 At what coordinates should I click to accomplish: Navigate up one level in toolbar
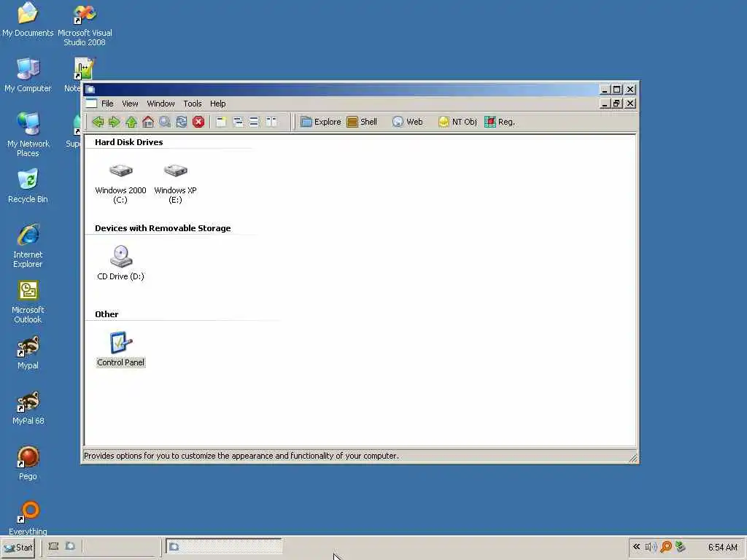pyautogui.click(x=131, y=122)
